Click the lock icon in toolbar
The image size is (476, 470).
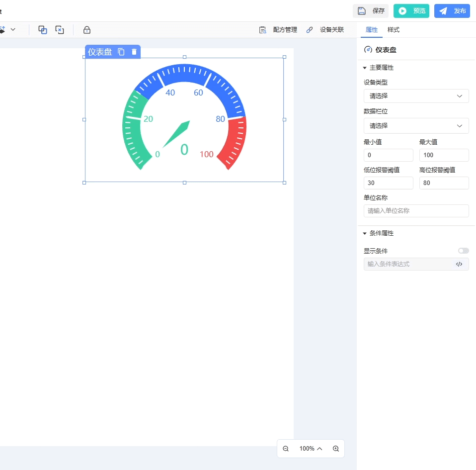(87, 30)
